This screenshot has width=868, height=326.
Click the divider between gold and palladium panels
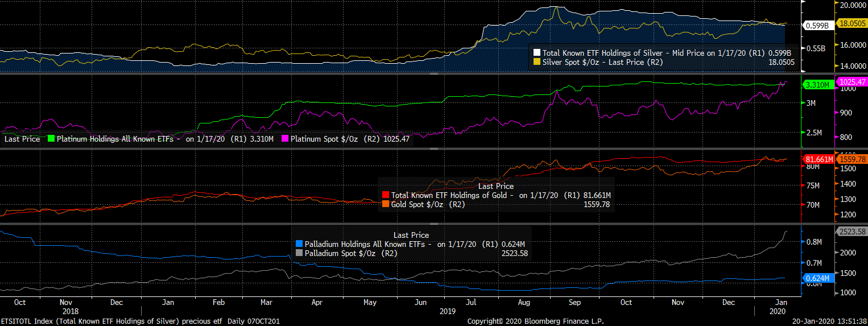434,224
